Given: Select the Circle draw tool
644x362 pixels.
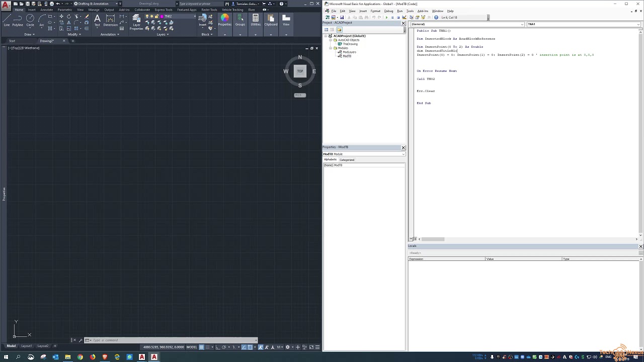Looking at the screenshot, I should coord(30,20).
